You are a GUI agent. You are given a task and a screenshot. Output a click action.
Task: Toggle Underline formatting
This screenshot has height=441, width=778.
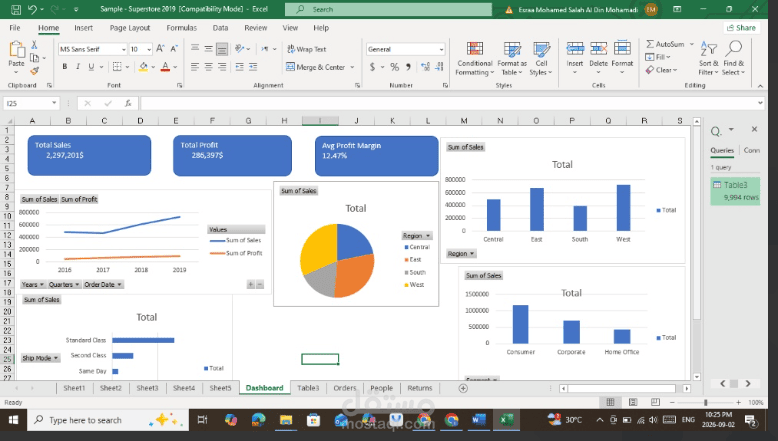tap(91, 66)
